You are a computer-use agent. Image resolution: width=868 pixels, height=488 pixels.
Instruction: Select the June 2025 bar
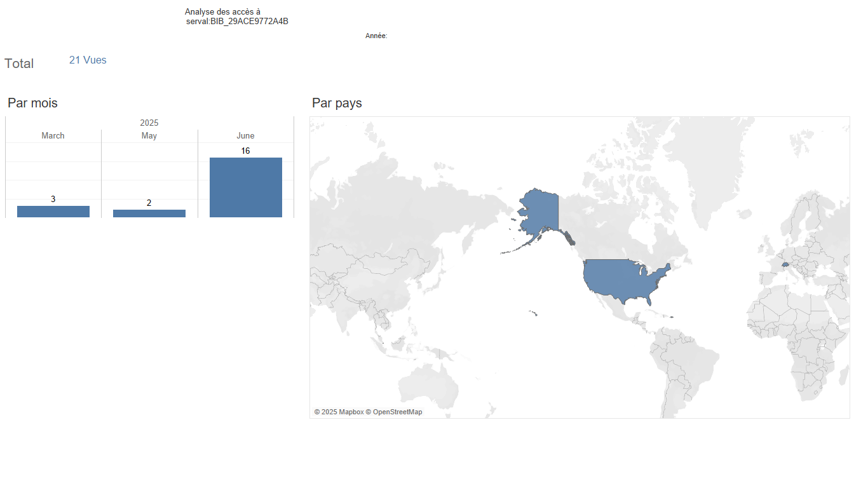click(246, 187)
